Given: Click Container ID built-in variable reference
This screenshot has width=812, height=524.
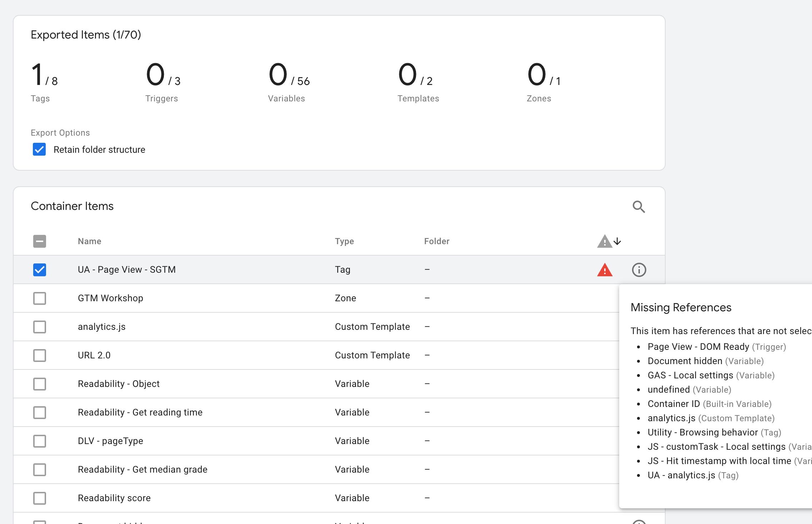Looking at the screenshot, I should coord(710,404).
